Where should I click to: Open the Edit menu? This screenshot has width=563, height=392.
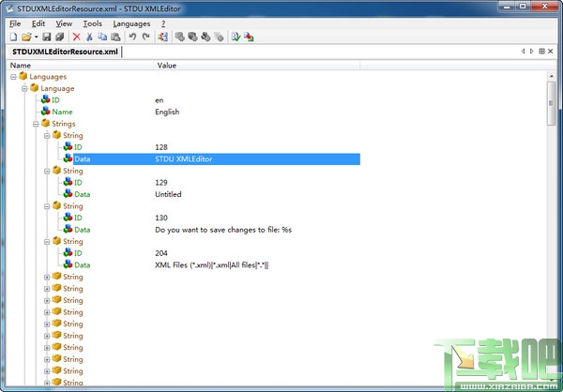coord(38,23)
